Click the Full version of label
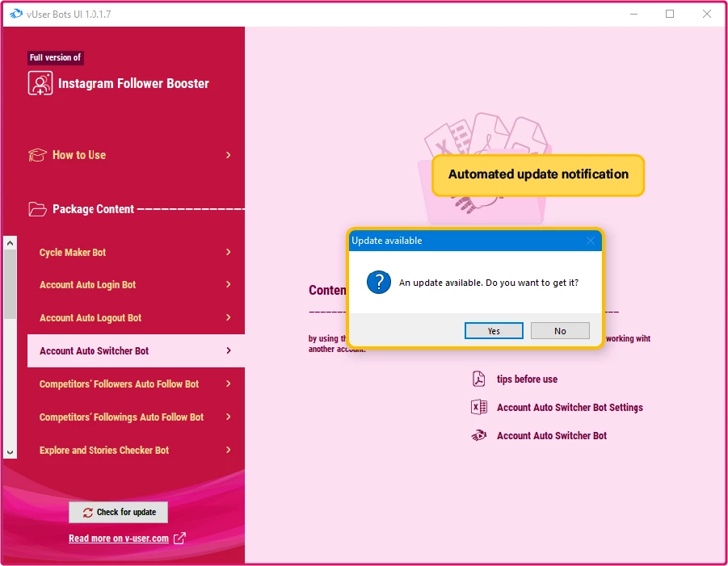Image resolution: width=728 pixels, height=566 pixels. click(55, 57)
